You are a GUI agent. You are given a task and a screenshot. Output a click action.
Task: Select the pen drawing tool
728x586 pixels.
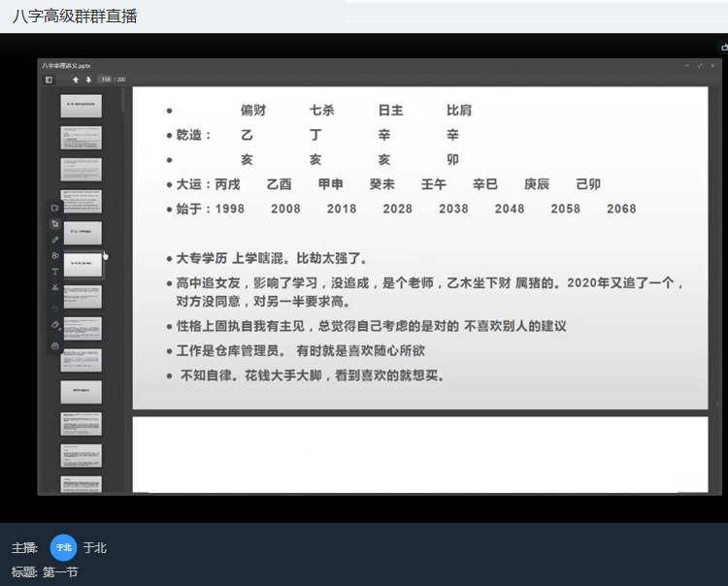[x=55, y=240]
